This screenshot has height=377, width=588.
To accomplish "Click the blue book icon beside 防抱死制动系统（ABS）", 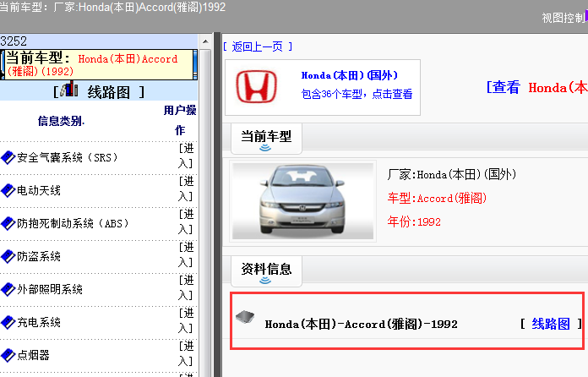I will (x=8, y=223).
